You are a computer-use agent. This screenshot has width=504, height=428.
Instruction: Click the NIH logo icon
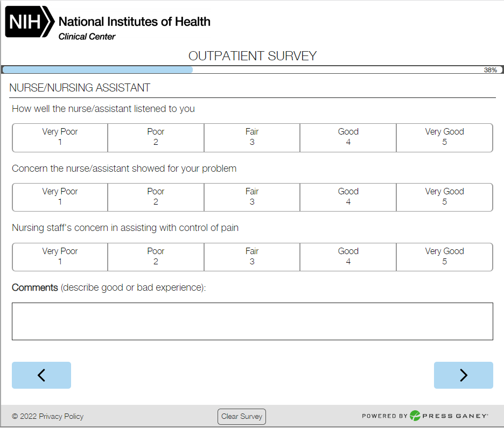coord(30,22)
